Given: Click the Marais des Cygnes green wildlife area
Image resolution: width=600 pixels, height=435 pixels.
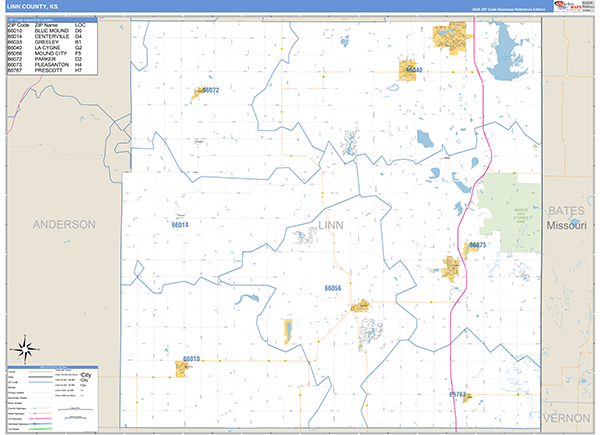Looking at the screenshot, I should pyautogui.click(x=513, y=214).
